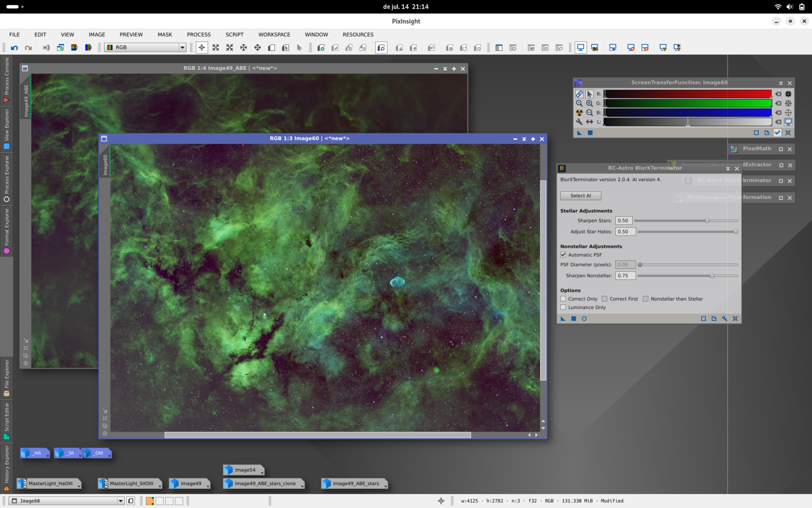Reset the green channel in ScreenTransferFunction
The image size is (812, 508).
point(778,103)
